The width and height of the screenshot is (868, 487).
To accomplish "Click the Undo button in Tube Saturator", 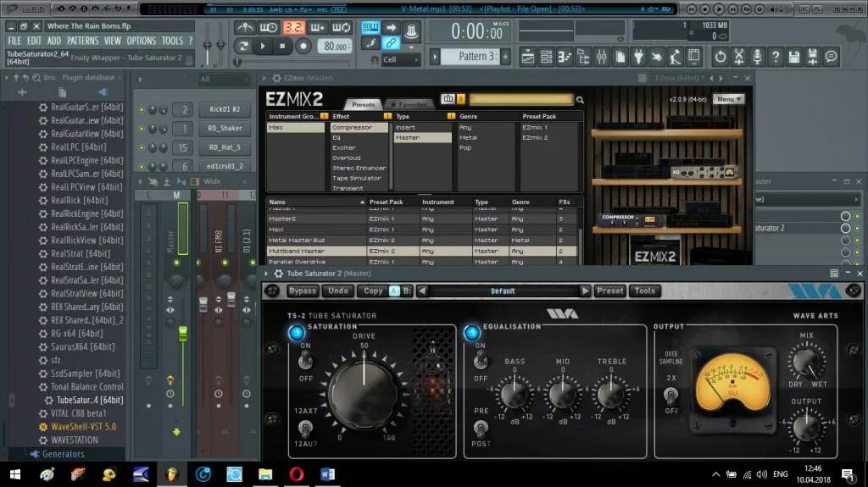I will tap(337, 291).
